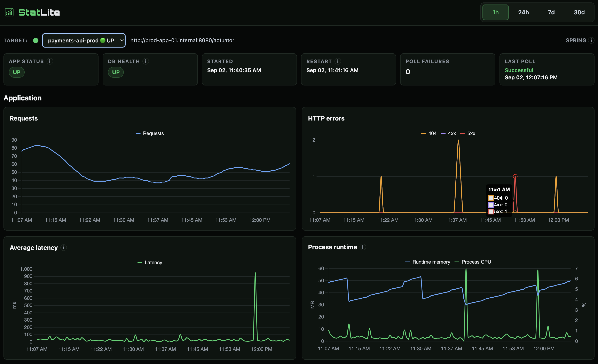Toggle the Runtime memory series legend
Image resolution: width=598 pixels, height=364 pixels.
428,262
